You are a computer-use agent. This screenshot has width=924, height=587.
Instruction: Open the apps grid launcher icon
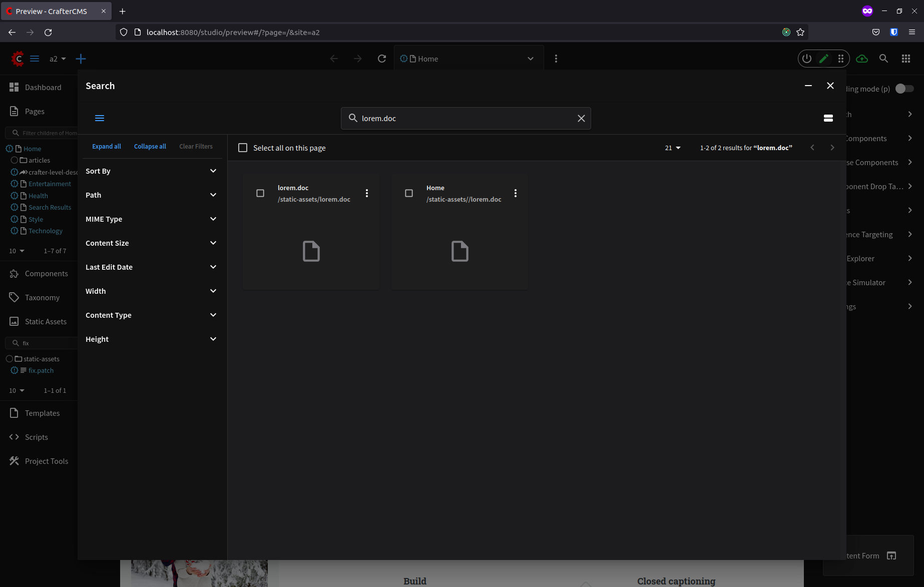pyautogui.click(x=905, y=59)
